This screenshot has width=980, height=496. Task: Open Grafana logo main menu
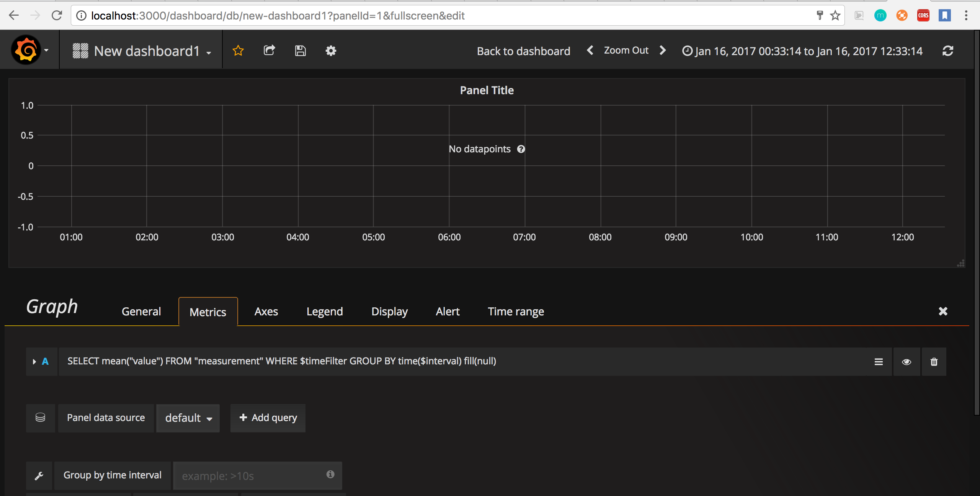[27, 50]
